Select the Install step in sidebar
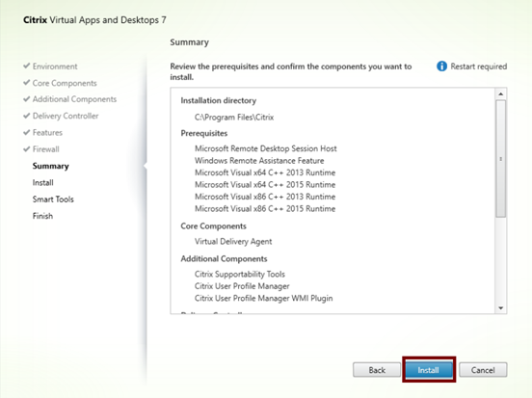 [42, 182]
